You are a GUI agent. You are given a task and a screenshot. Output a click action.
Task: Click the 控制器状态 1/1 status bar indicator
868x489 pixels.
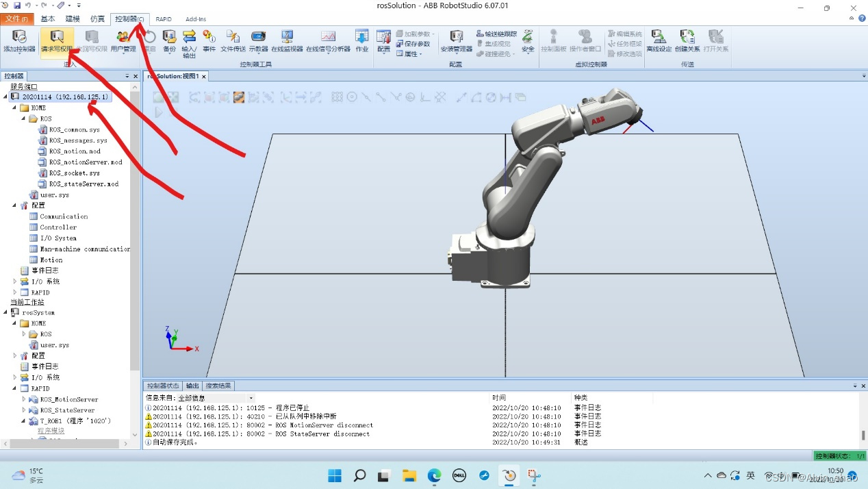click(839, 456)
